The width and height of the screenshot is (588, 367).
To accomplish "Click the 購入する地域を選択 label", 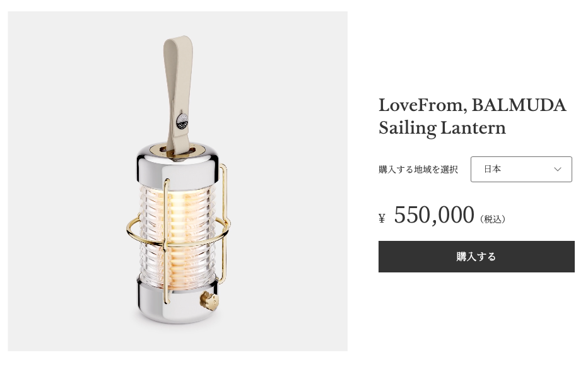I will click(418, 170).
